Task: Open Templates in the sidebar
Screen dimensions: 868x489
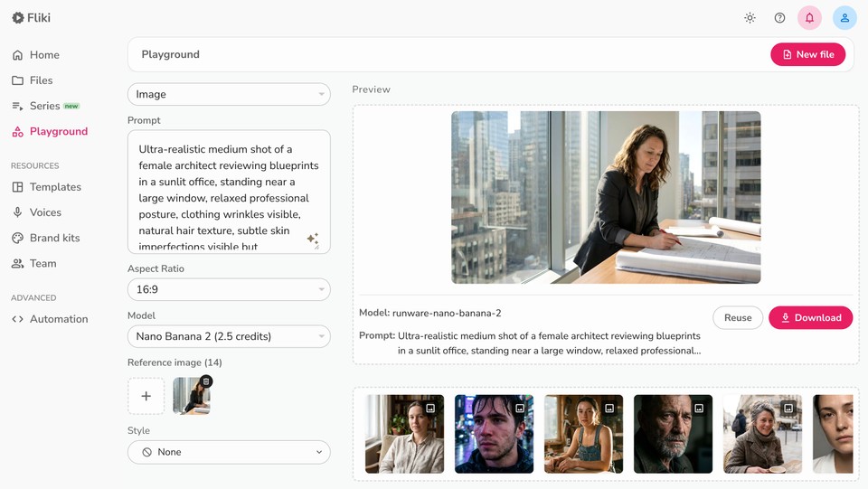Action: tap(54, 187)
